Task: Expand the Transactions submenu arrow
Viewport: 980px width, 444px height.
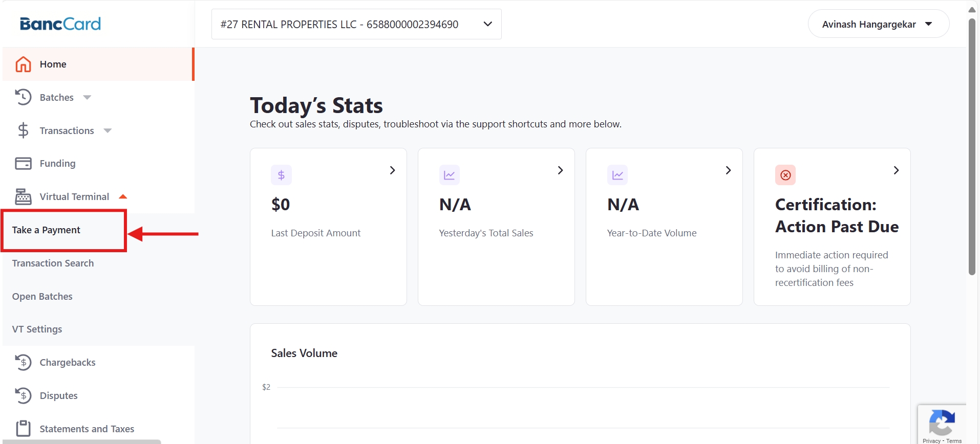Action: [108, 131]
